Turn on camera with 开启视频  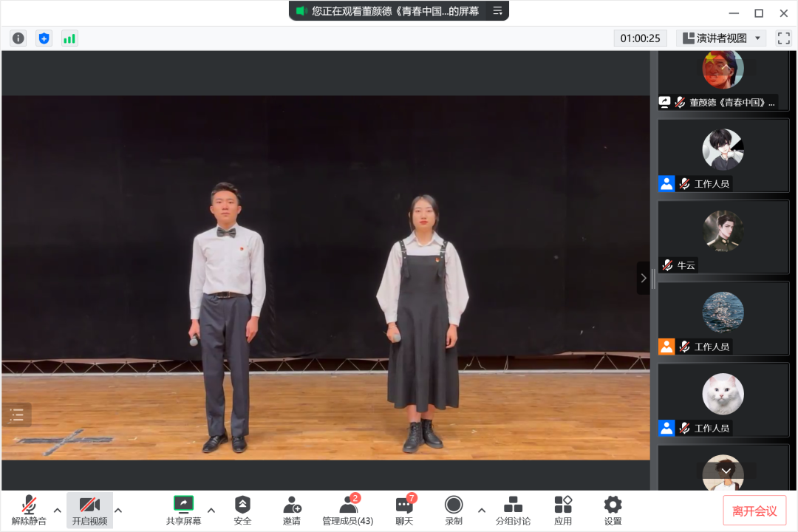[89, 510]
